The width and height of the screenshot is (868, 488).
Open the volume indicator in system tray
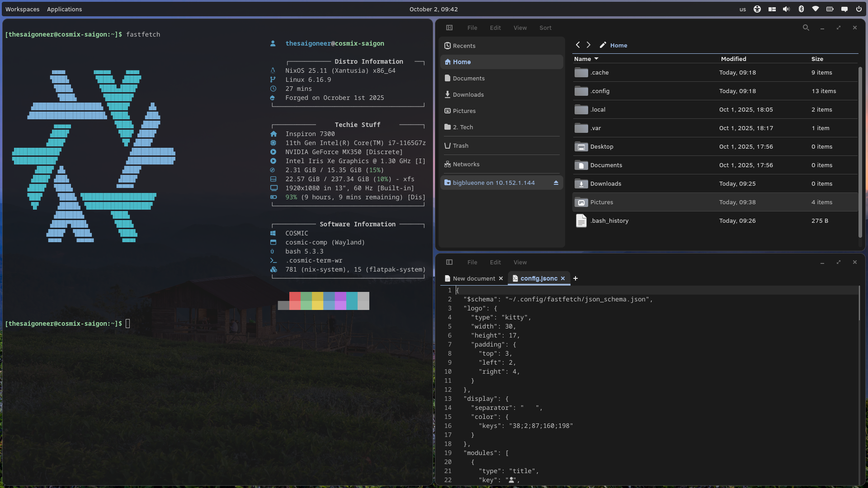pyautogui.click(x=786, y=9)
